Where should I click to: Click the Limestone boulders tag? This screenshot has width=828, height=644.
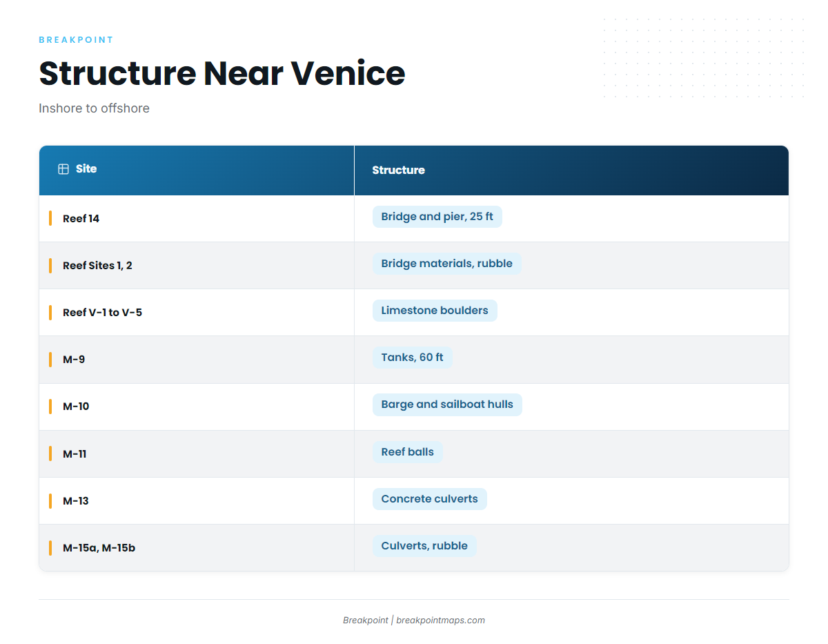click(435, 311)
